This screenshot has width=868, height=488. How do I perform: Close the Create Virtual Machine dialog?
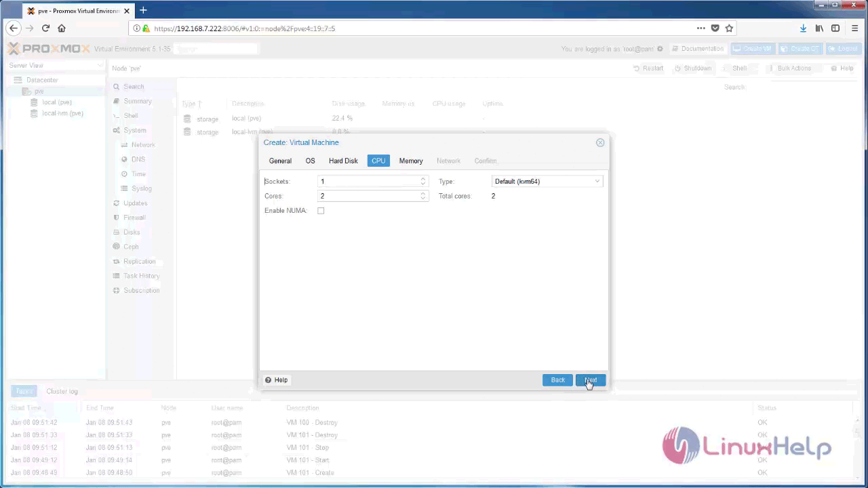coord(600,142)
